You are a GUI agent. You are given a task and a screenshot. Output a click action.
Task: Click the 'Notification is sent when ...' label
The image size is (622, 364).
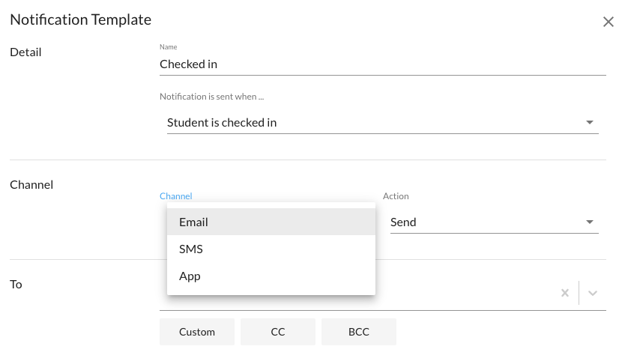pos(212,97)
